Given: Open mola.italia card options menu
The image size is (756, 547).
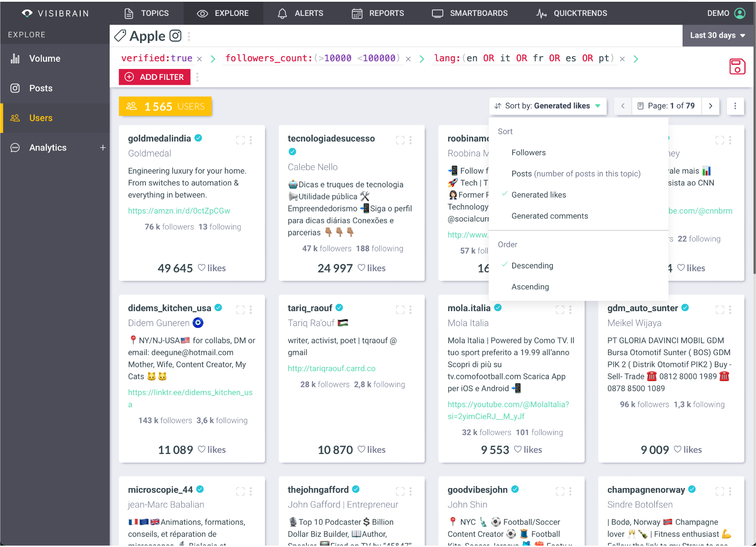Looking at the screenshot, I should pyautogui.click(x=571, y=310).
